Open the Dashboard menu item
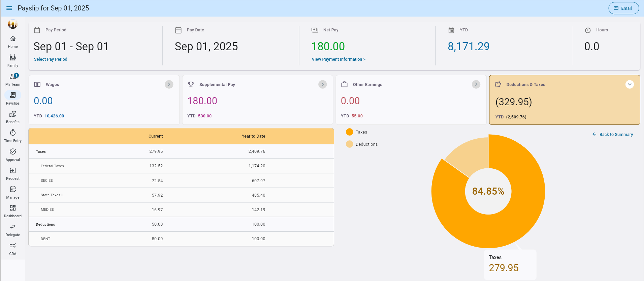 coord(13,211)
